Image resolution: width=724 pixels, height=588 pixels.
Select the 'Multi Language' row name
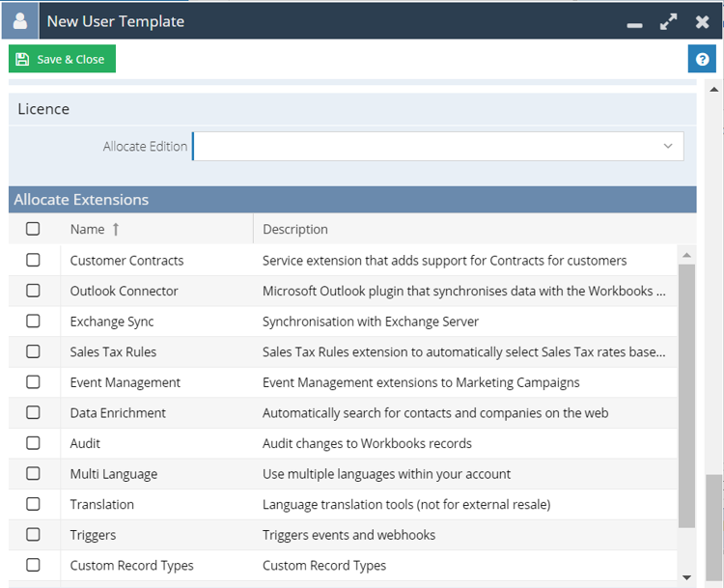point(114,474)
